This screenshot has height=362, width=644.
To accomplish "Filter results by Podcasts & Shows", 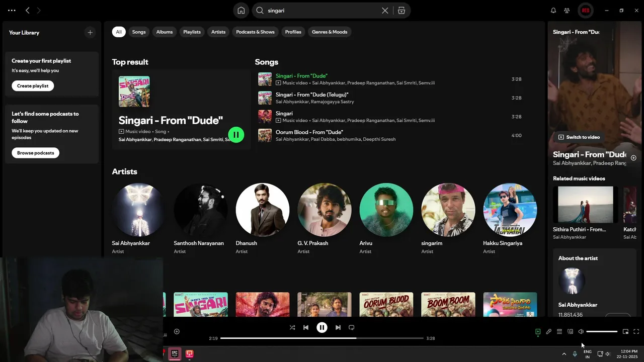I will click(x=256, y=32).
